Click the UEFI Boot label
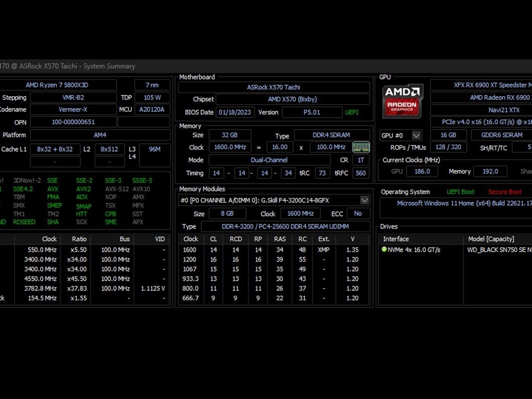 pos(460,192)
